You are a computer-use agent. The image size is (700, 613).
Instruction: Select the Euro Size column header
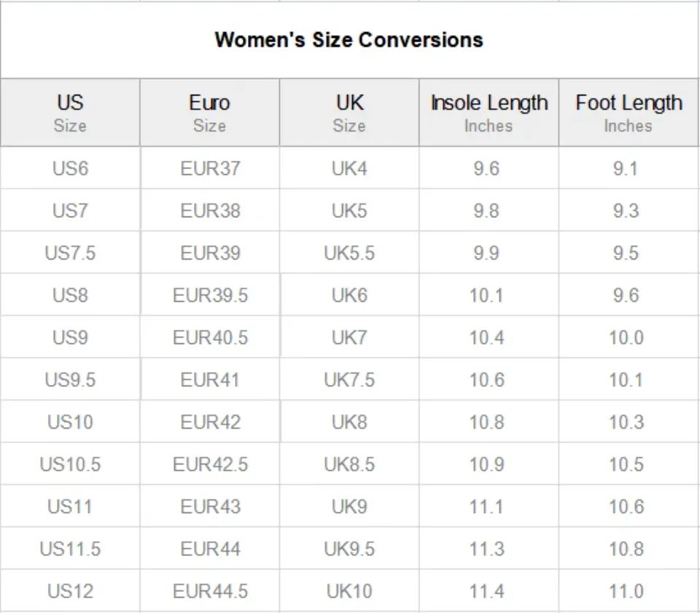[x=209, y=113]
